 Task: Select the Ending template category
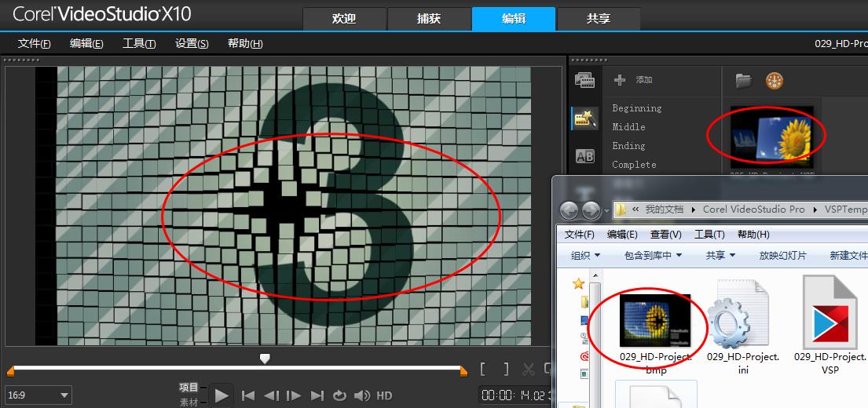tap(629, 146)
